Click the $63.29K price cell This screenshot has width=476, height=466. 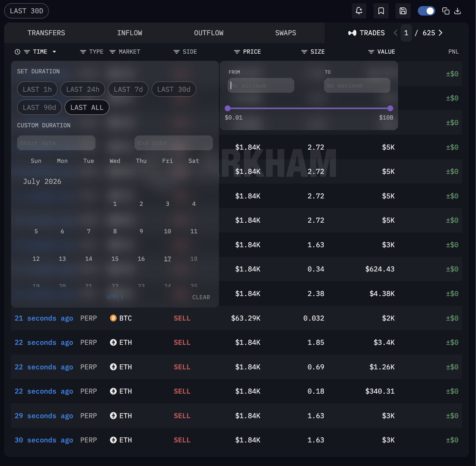(x=246, y=318)
